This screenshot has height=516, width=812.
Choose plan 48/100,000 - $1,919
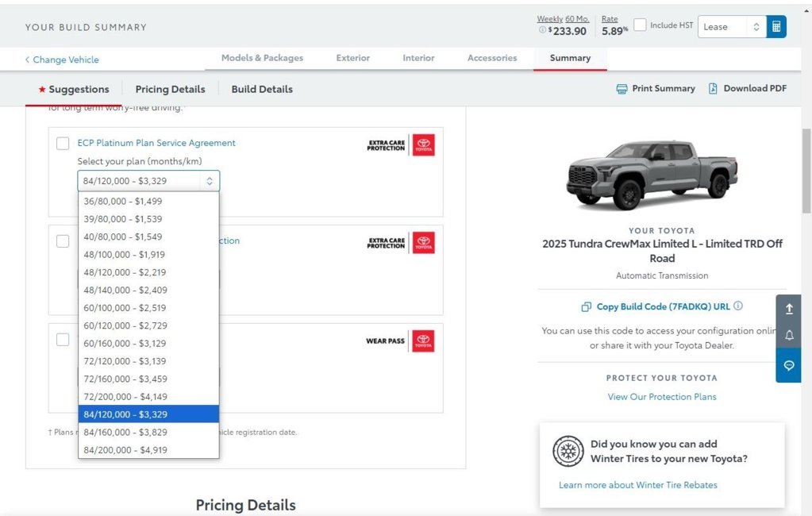pyautogui.click(x=148, y=254)
